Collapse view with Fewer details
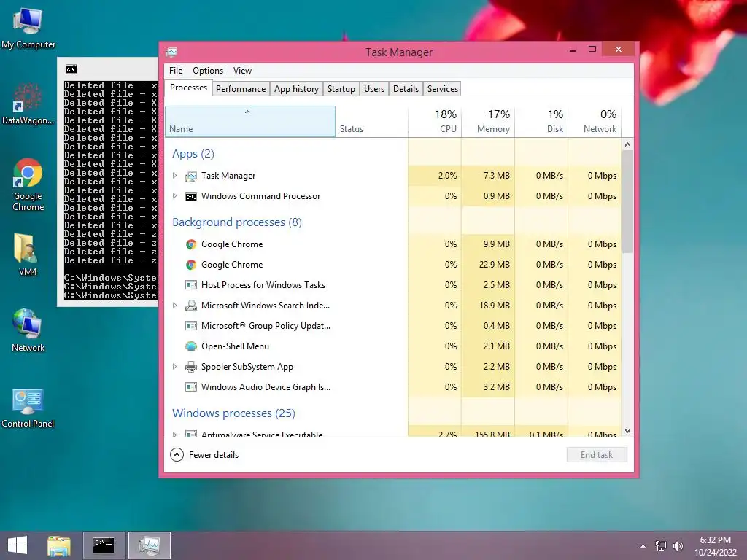Viewport: 747px width, 560px height. coord(204,455)
